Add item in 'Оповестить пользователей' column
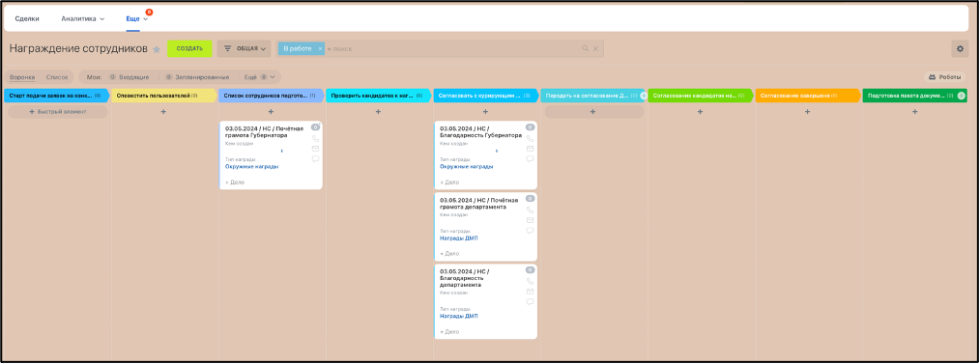This screenshot has height=364, width=980. [x=163, y=112]
